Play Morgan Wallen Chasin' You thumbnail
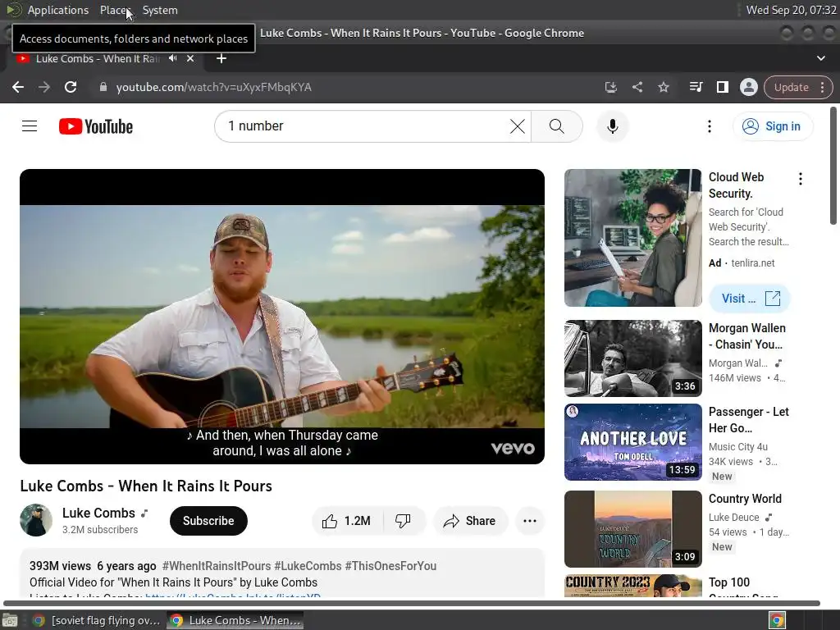Image resolution: width=840 pixels, height=630 pixels. pos(632,358)
